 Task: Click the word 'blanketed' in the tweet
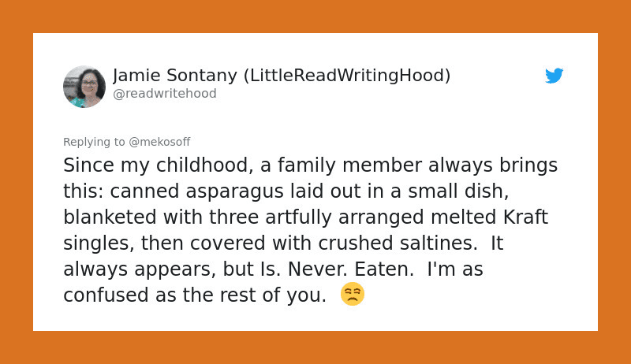[110, 217]
